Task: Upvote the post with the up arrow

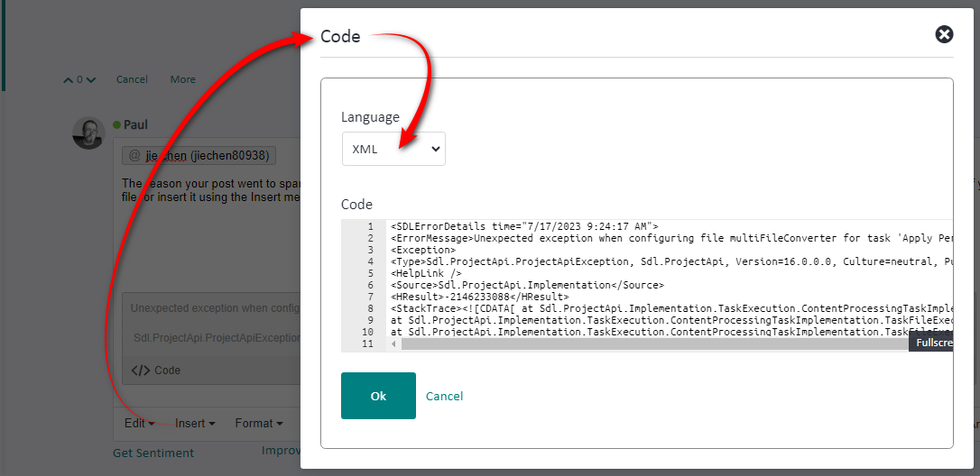Action: pyautogui.click(x=68, y=80)
